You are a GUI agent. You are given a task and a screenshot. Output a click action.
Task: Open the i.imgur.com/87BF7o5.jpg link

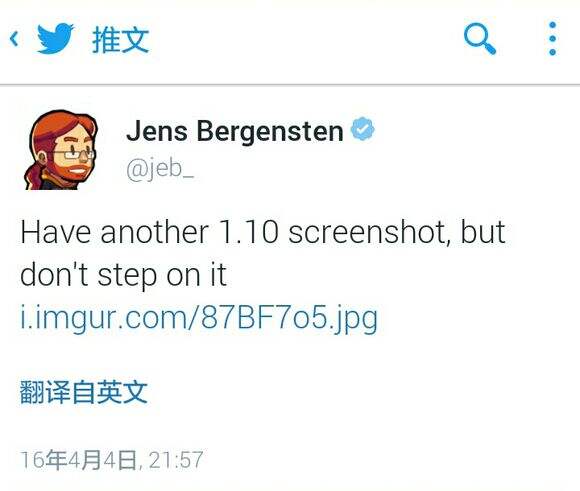point(199,318)
